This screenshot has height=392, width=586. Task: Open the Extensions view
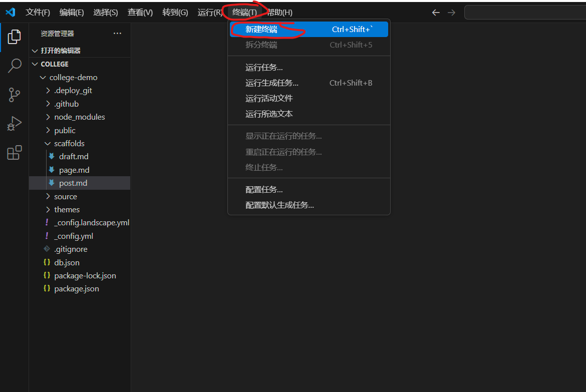14,153
